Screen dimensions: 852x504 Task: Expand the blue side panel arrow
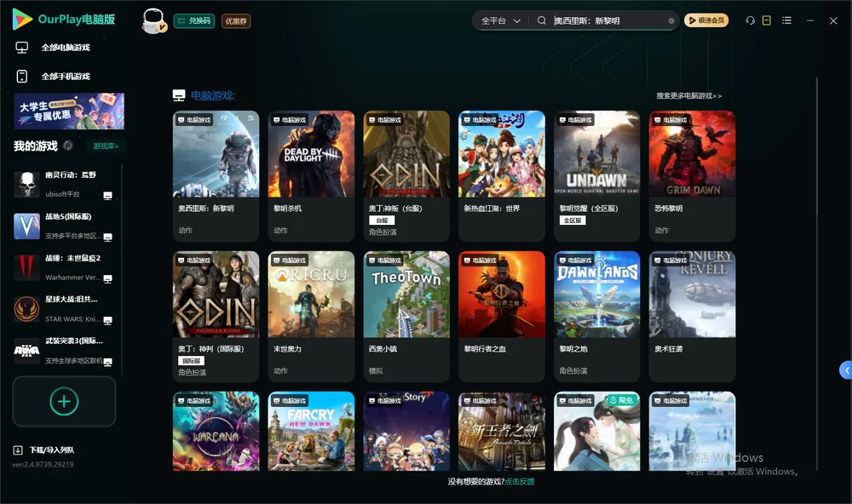pyautogui.click(x=845, y=370)
